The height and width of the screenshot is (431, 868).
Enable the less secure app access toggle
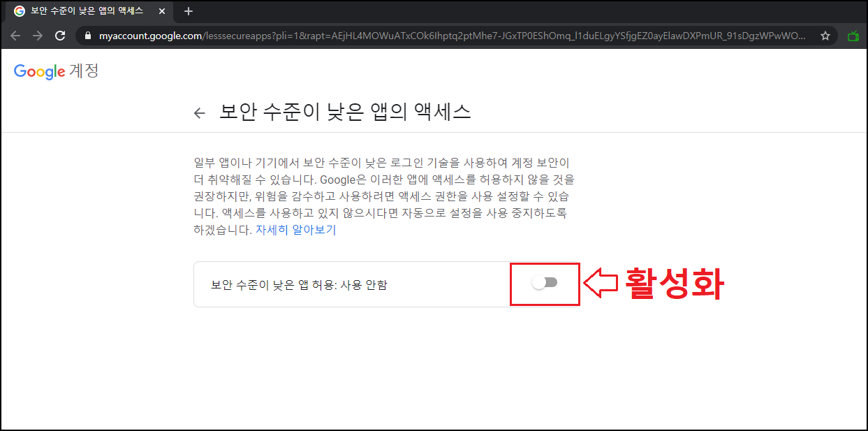point(545,283)
